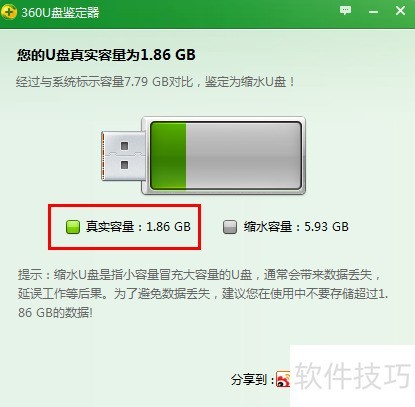
Task: Select the 缩水容量：5.93 GB label
Action: pos(296,227)
